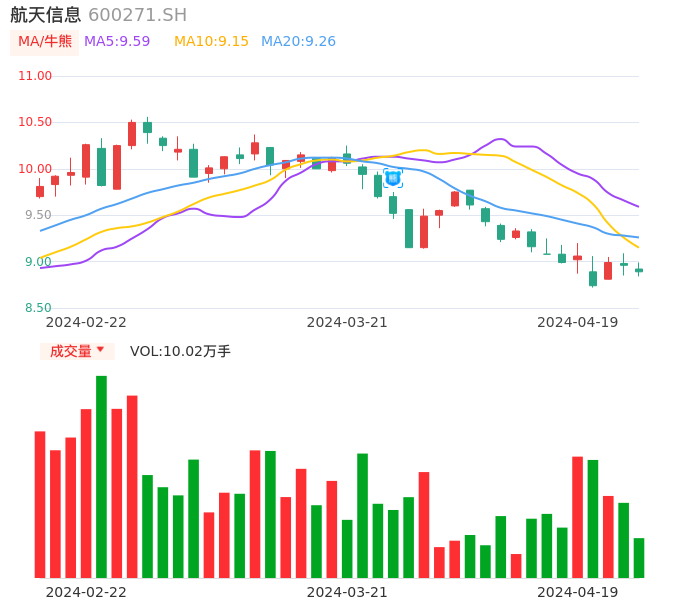The image size is (686, 606).
Task: Click the 2024-03-21 date on price axis
Action: click(347, 322)
